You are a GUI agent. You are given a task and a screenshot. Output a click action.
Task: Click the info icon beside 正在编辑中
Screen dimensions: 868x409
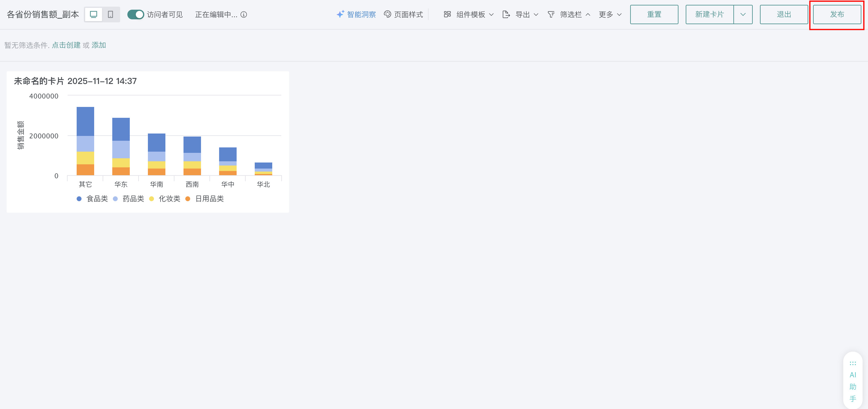[244, 14]
